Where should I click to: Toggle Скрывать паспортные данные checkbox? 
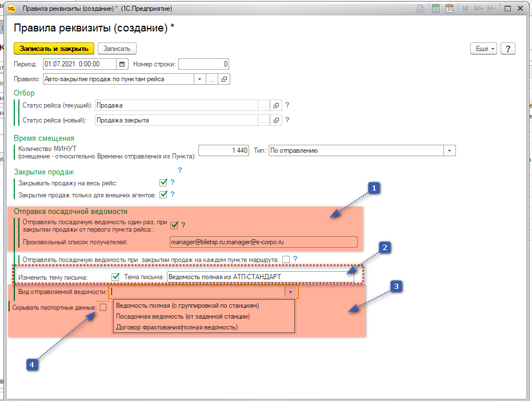[x=103, y=307]
